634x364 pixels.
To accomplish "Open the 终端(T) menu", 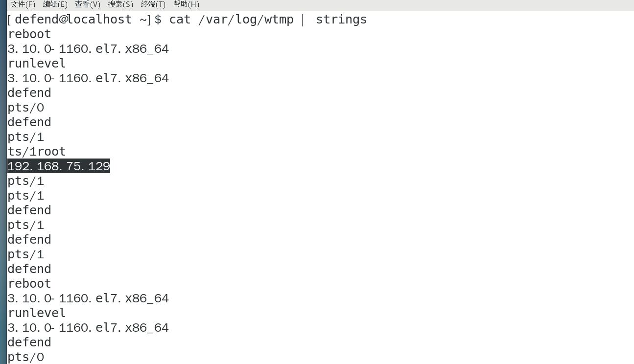I will [153, 4].
